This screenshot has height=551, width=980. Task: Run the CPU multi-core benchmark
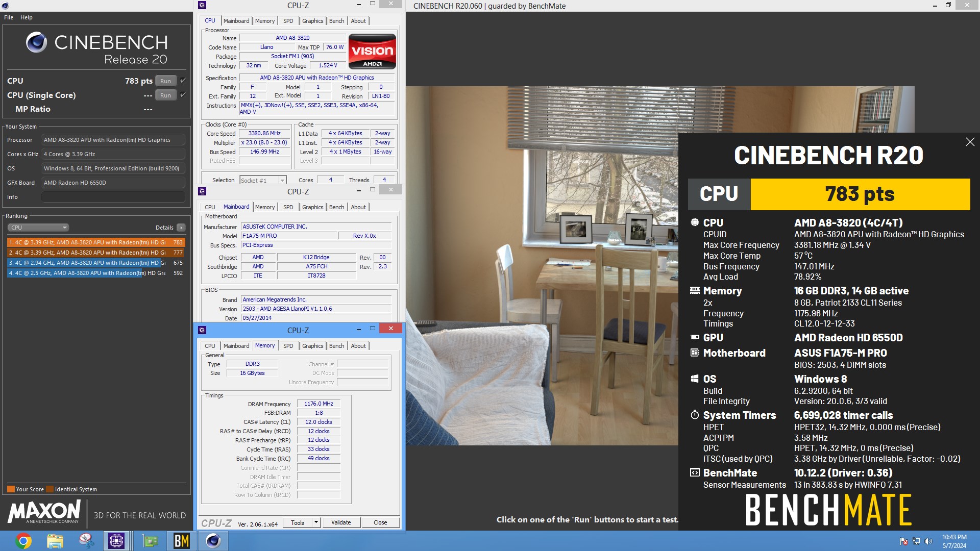coord(166,81)
